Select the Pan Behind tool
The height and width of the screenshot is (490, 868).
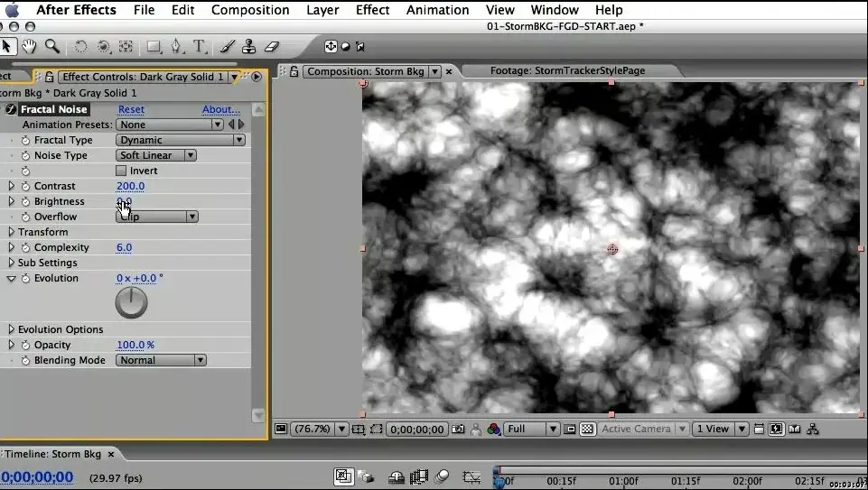[126, 46]
